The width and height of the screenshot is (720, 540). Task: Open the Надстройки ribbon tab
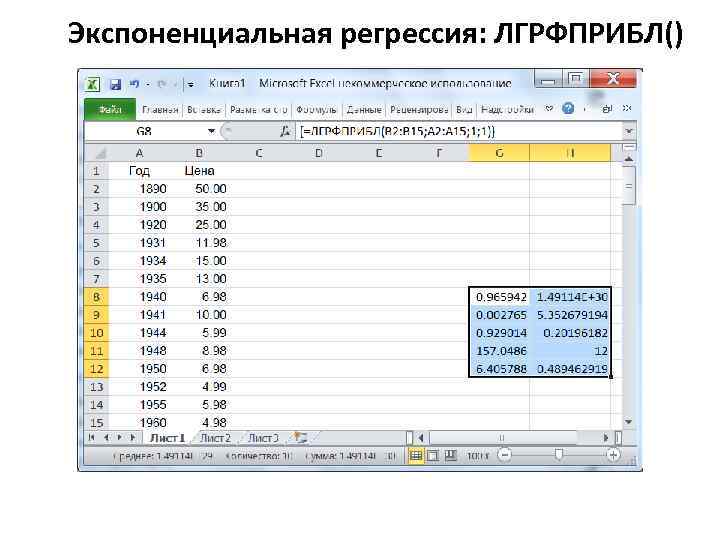pos(507,110)
